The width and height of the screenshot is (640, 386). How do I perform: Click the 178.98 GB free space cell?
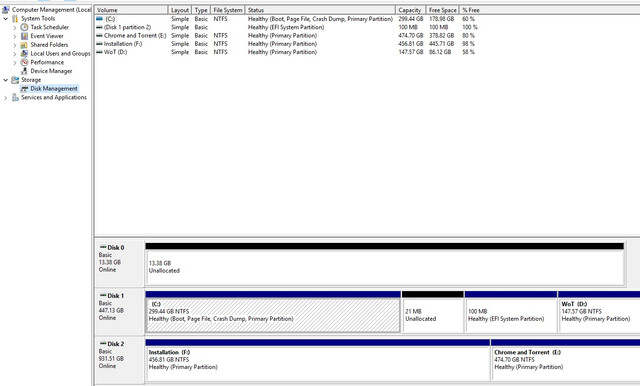tap(441, 19)
